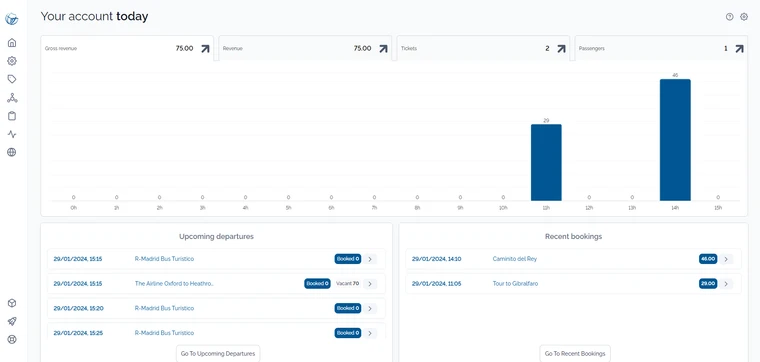This screenshot has width=760, height=362.
Task: Select the Gross revenue tab
Action: click(x=127, y=48)
